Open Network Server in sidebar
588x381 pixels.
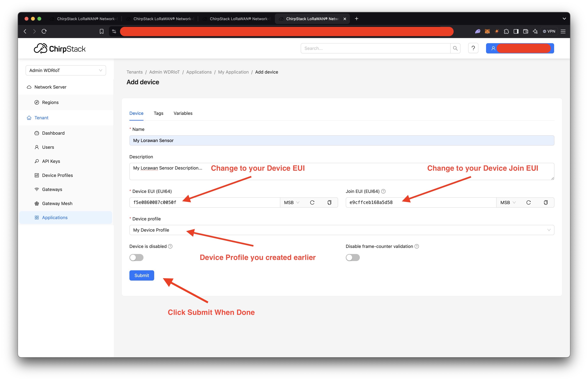(x=66, y=87)
